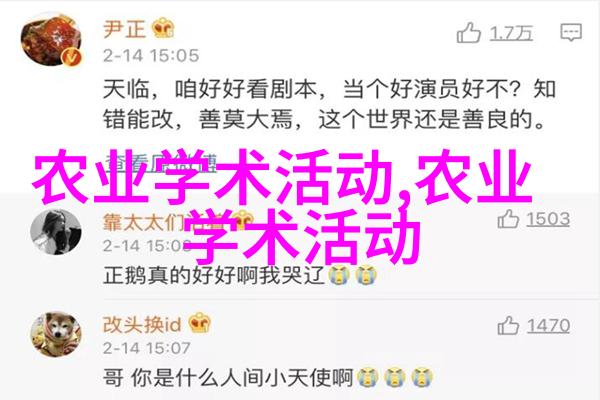This screenshot has width=600, height=400.
Task: Open the Shiba dog avatar of 改头换id
Action: point(56,335)
